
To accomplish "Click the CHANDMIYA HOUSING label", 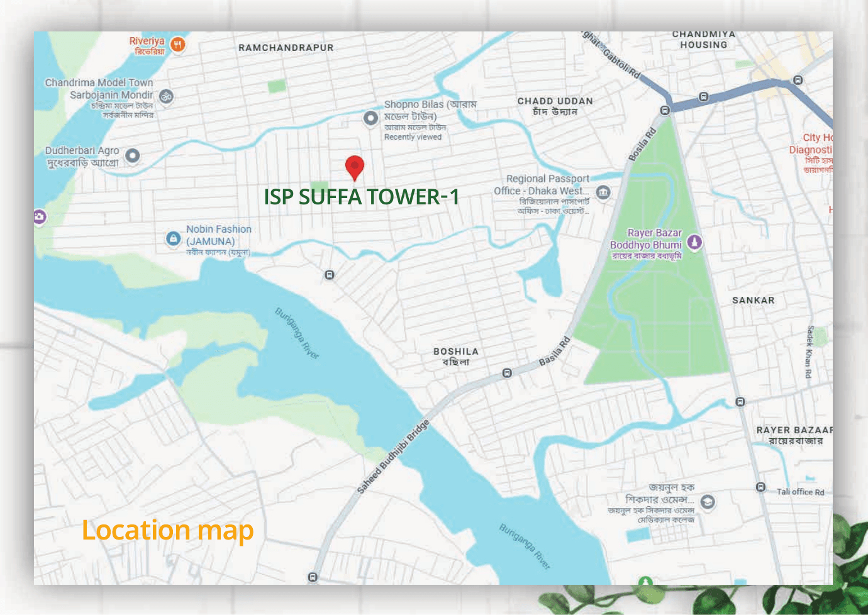I will (x=704, y=40).
